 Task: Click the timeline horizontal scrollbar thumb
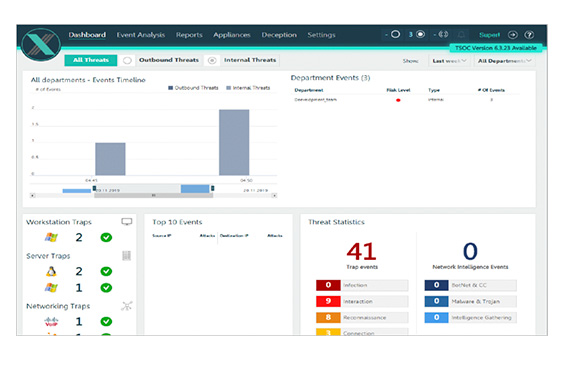pyautogui.click(x=154, y=196)
